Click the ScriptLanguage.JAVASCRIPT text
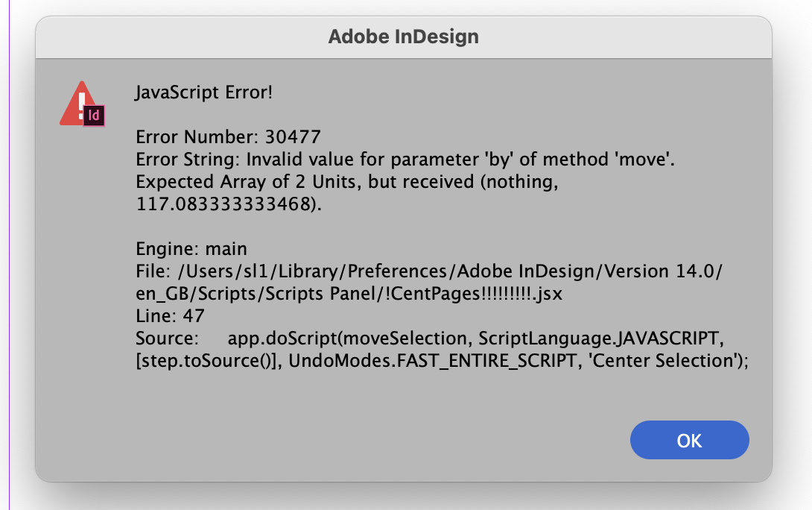Screen dimensions: 812x510 [598, 338]
